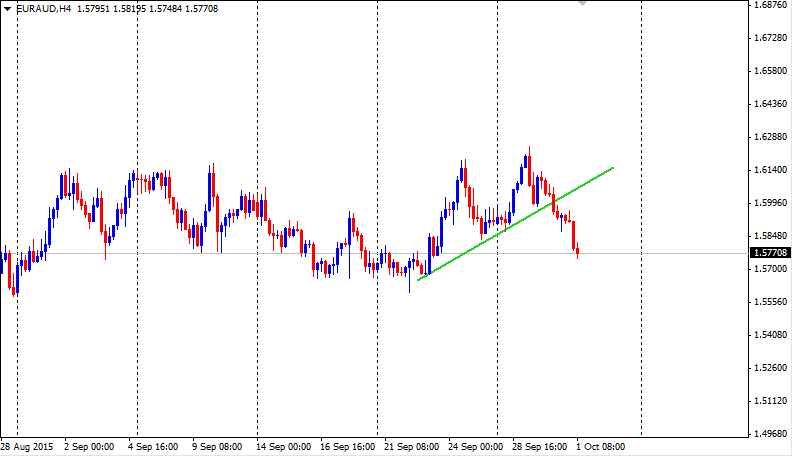This screenshot has height=456, width=793.
Task: Click the 21 Sep 08:00 time label
Action: tap(411, 447)
